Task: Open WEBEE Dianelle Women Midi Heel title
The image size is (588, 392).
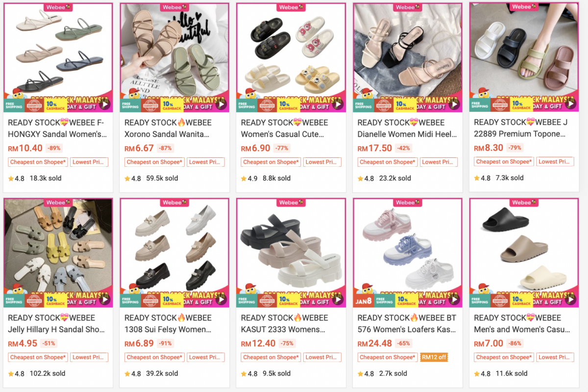Action: 407,129
